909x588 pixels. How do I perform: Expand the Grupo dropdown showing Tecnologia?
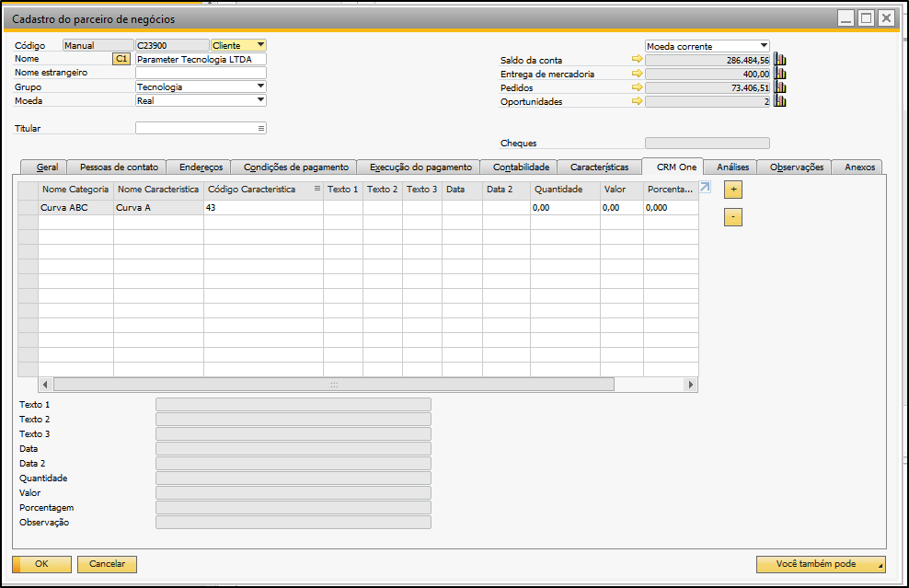pyautogui.click(x=260, y=86)
